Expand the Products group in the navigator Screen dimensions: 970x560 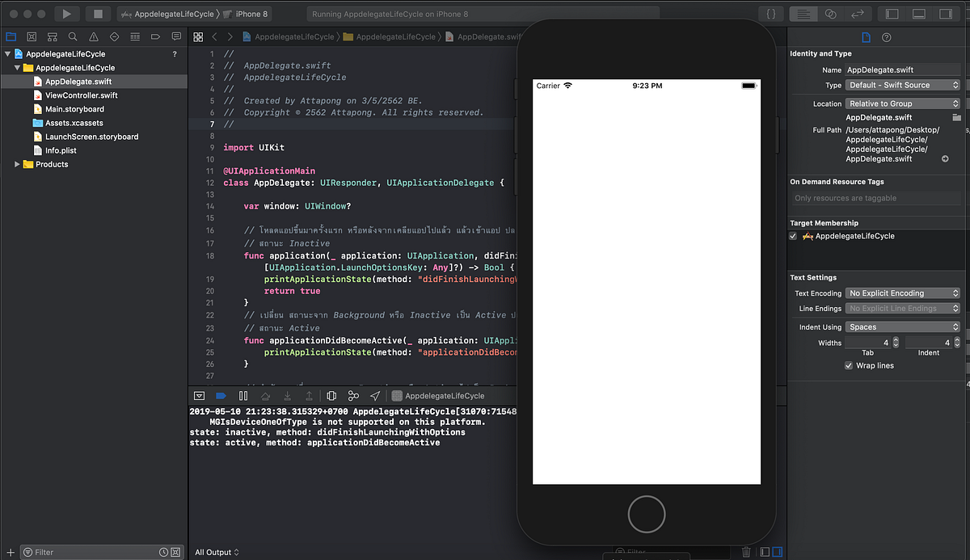[x=18, y=164]
